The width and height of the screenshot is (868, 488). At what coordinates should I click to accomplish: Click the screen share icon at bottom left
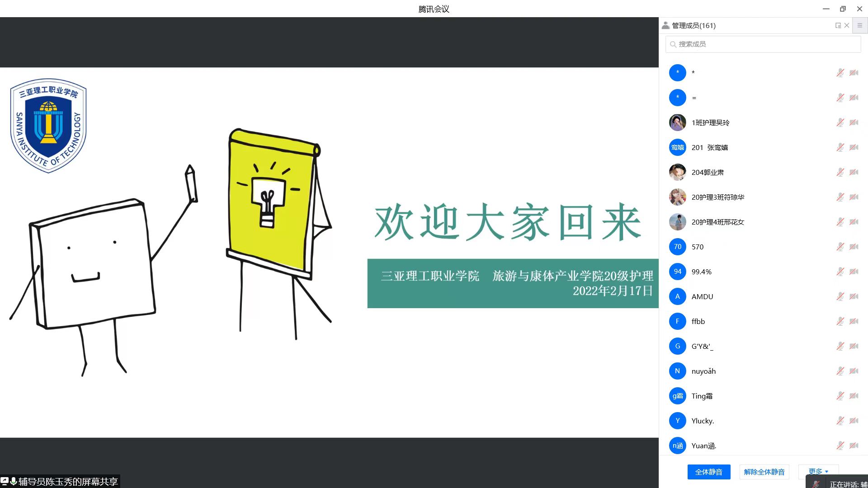pos(5,481)
